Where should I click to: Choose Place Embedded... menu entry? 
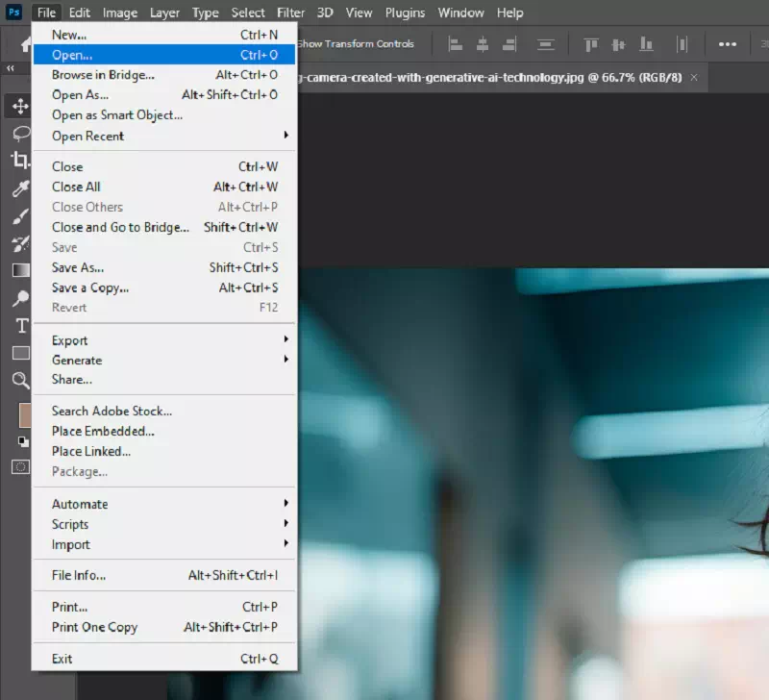click(164, 431)
